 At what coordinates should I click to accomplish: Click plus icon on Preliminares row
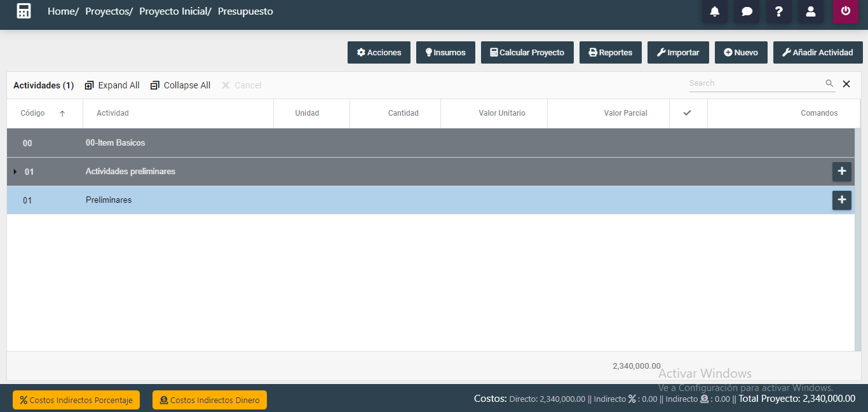(842, 200)
